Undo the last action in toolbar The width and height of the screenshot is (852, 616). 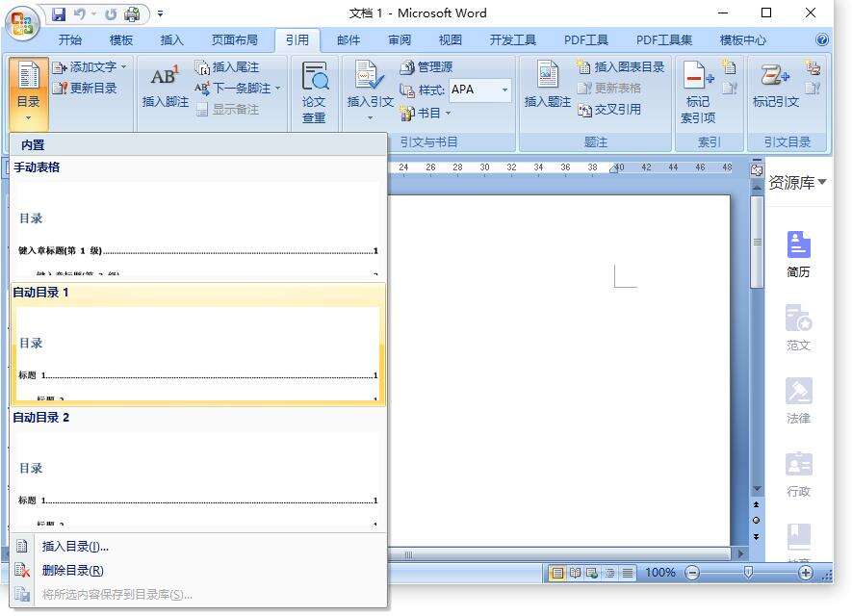[80, 14]
